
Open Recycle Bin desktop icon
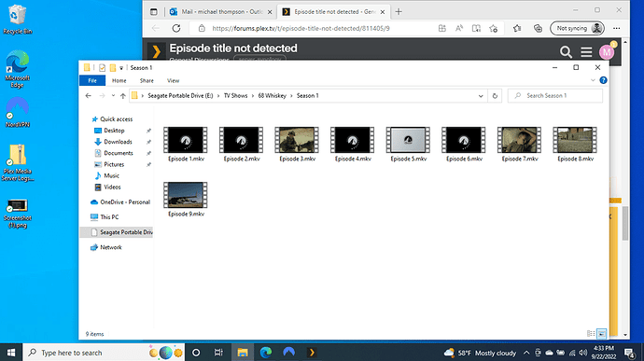tap(17, 20)
